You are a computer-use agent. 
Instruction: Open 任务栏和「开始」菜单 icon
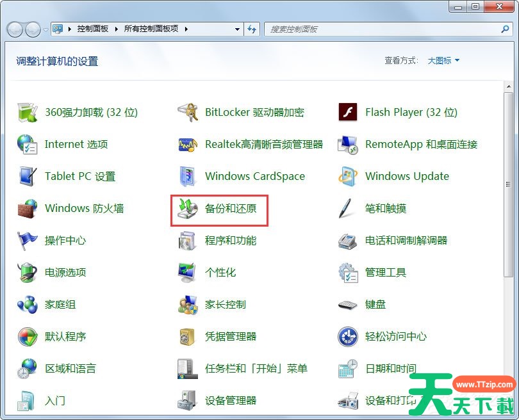tap(187, 369)
